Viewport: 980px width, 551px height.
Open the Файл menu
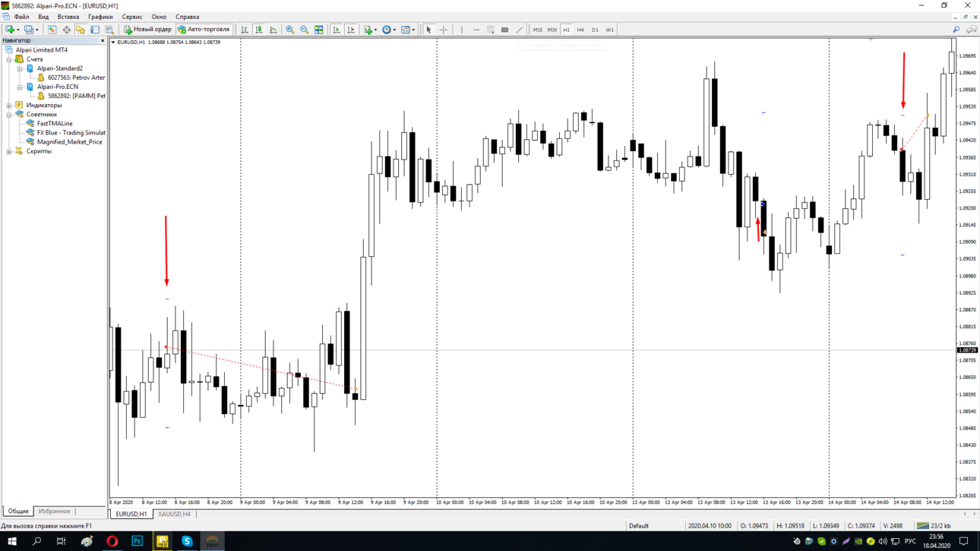(x=22, y=17)
